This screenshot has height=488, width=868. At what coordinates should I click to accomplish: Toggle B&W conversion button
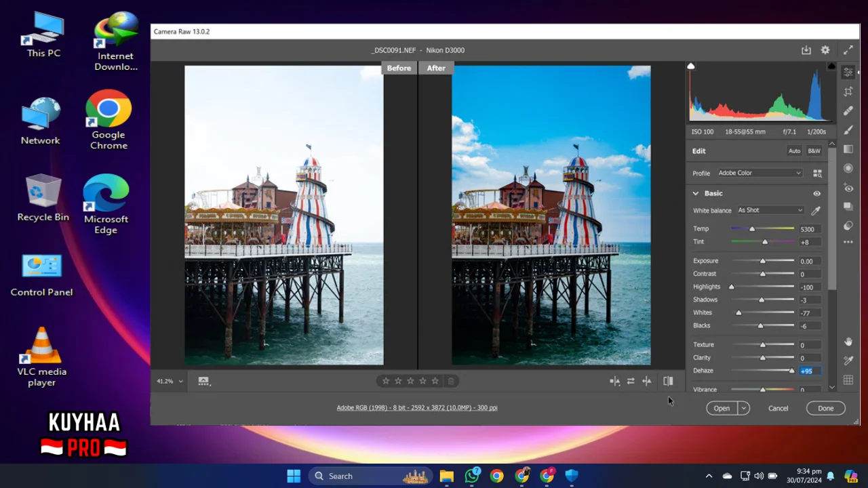tap(814, 151)
